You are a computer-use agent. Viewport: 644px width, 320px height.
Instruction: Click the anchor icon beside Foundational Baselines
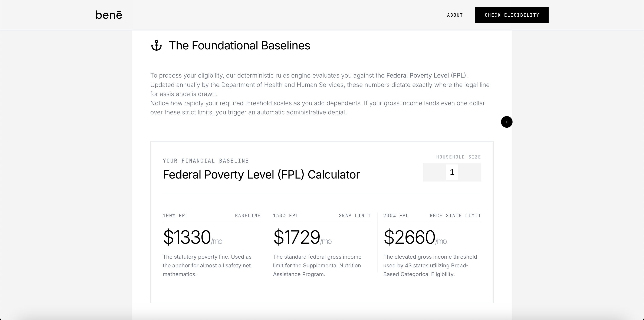(157, 46)
